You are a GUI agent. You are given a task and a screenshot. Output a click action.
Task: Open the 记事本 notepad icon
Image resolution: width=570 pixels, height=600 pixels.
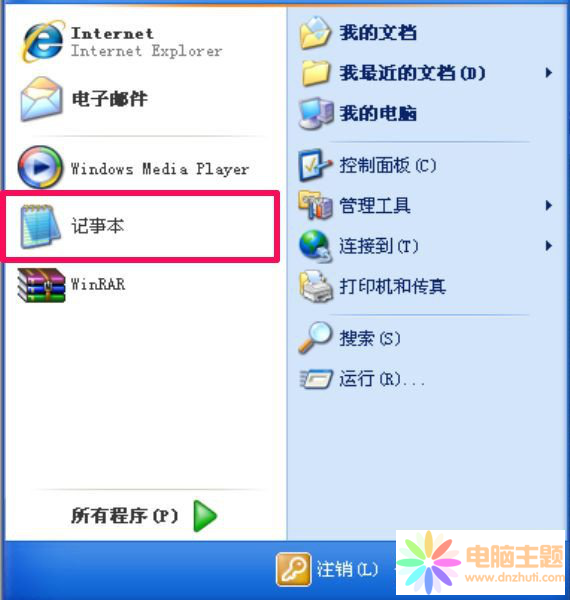(x=40, y=226)
